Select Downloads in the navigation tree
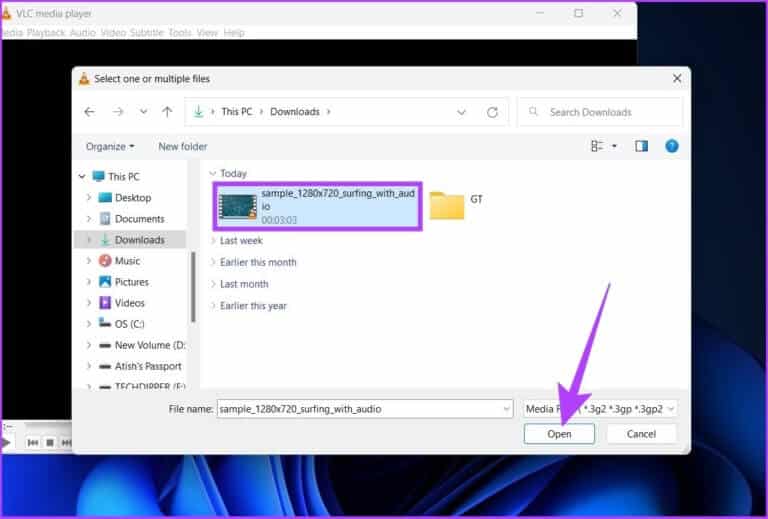This screenshot has height=519, width=768. [x=139, y=240]
